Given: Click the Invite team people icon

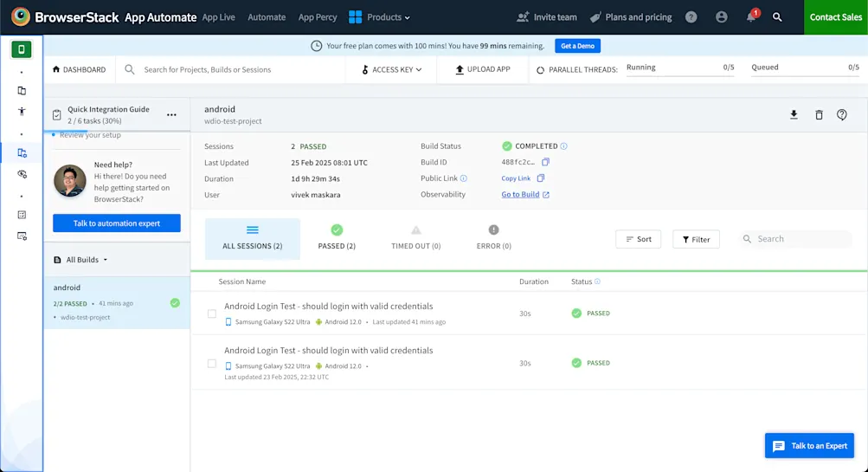Looking at the screenshot, I should pos(523,17).
